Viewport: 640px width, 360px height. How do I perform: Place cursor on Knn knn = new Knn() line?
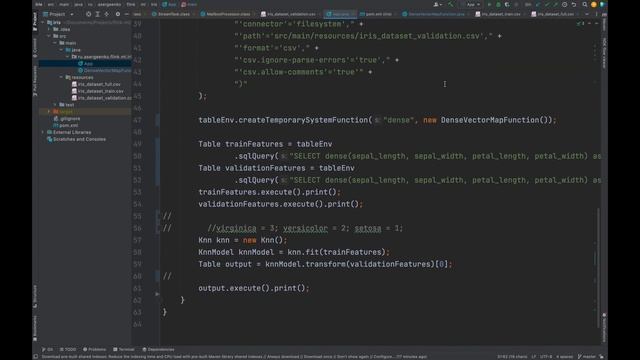(242, 240)
